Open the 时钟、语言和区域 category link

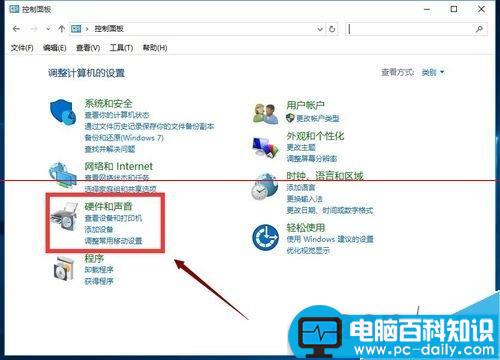(325, 176)
